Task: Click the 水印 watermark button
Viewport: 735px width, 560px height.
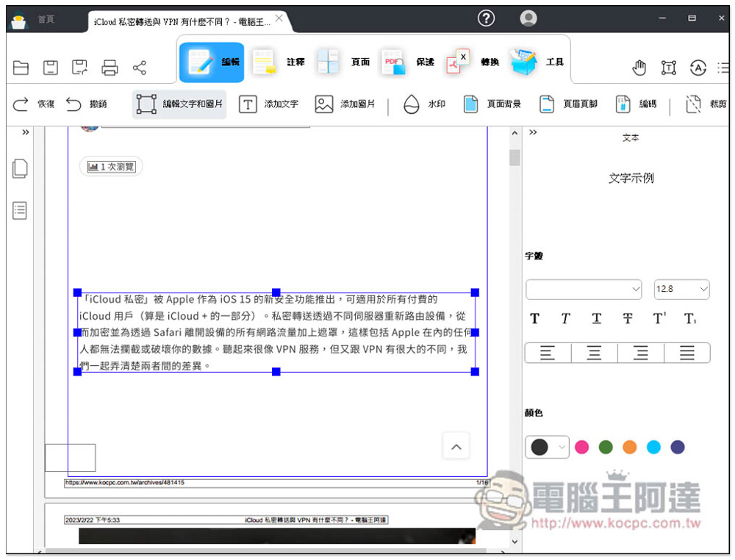Action: pyautogui.click(x=424, y=104)
